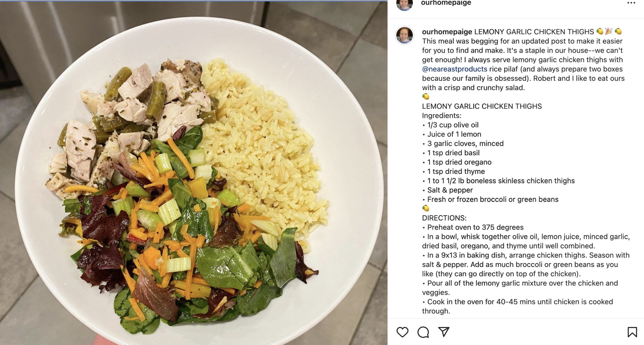Open comments using the speech bubble icon
The width and height of the screenshot is (644, 345).
[423, 332]
